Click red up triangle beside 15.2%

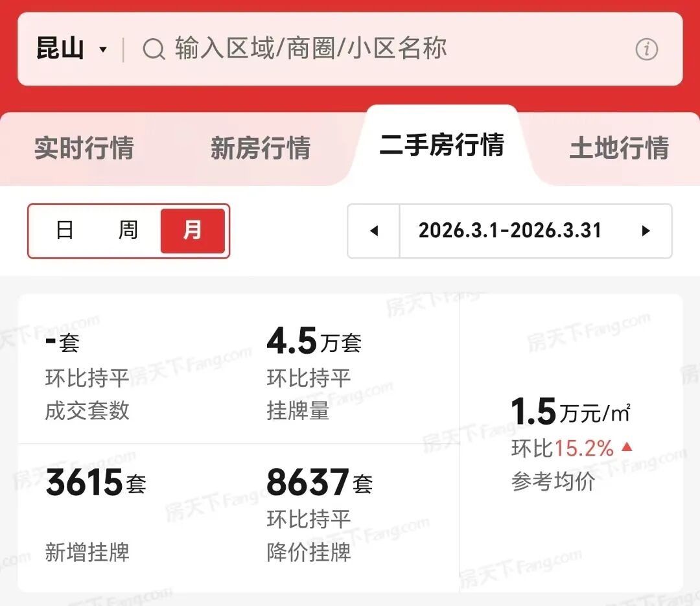626,447
